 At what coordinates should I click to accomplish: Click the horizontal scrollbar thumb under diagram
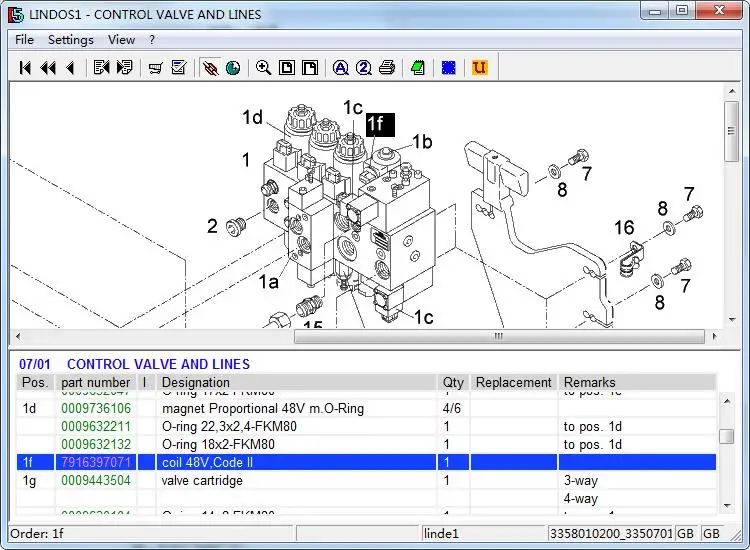click(x=499, y=336)
